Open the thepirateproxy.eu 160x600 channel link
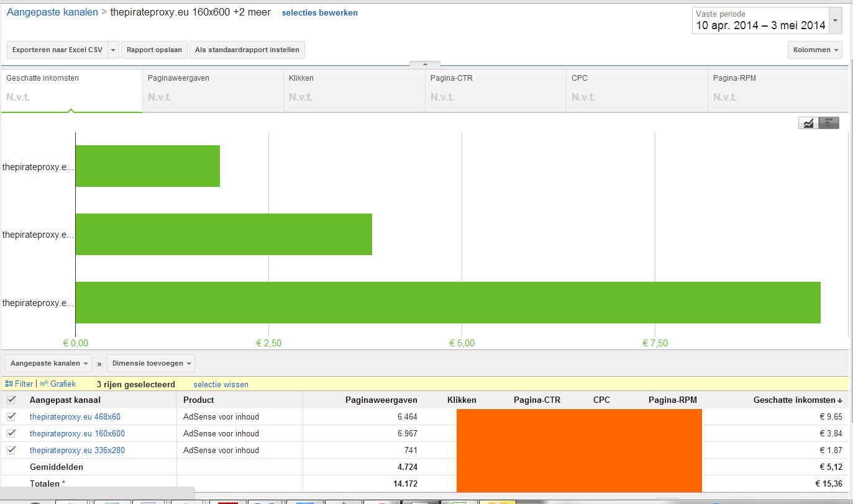The image size is (853, 504). tap(77, 433)
